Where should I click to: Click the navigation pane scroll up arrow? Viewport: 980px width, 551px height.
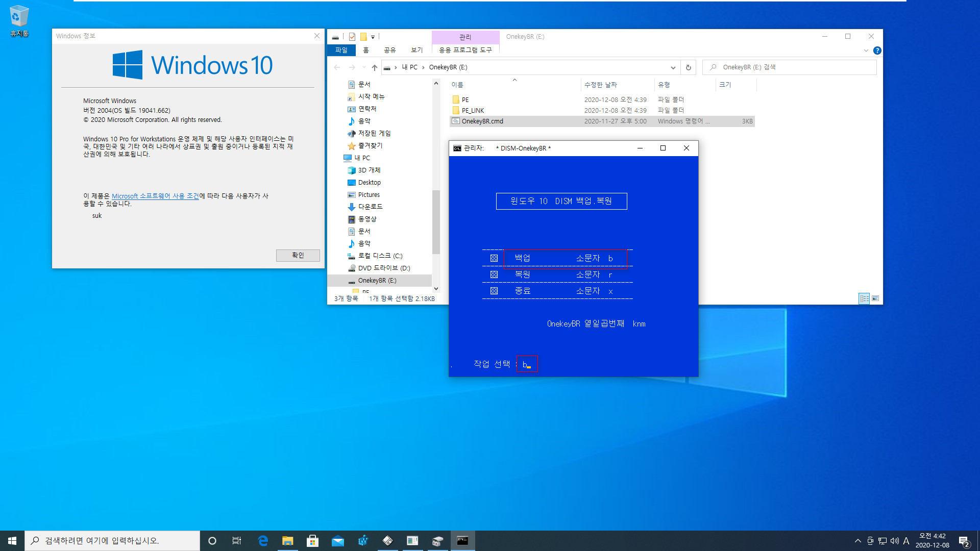436,83
